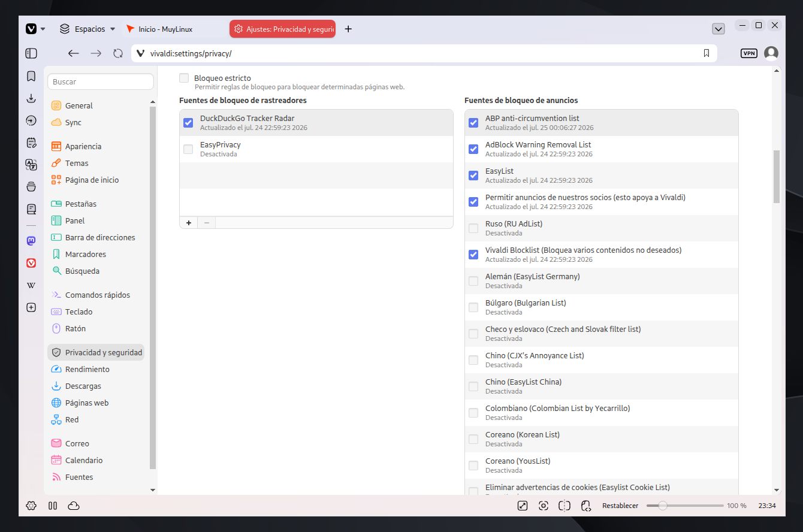Click the capture page camera icon
The image size is (803, 532).
point(544,506)
